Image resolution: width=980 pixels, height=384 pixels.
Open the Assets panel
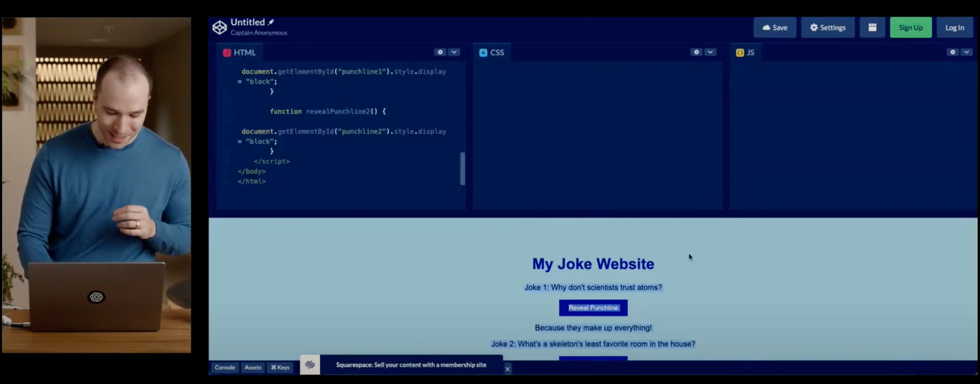[253, 368]
